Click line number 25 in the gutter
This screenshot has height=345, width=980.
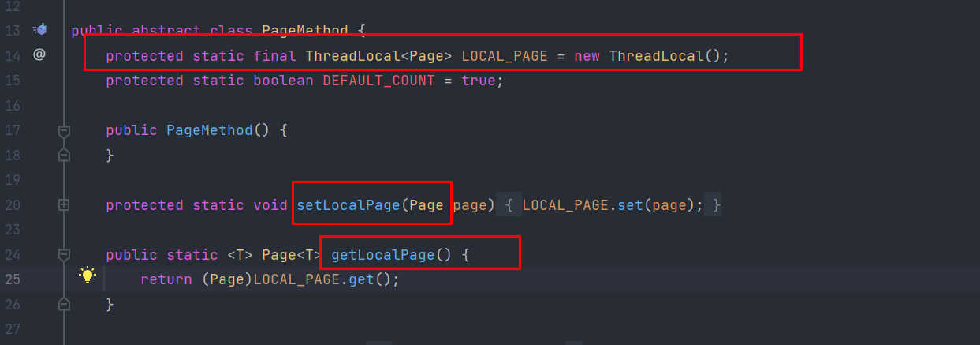click(12, 279)
